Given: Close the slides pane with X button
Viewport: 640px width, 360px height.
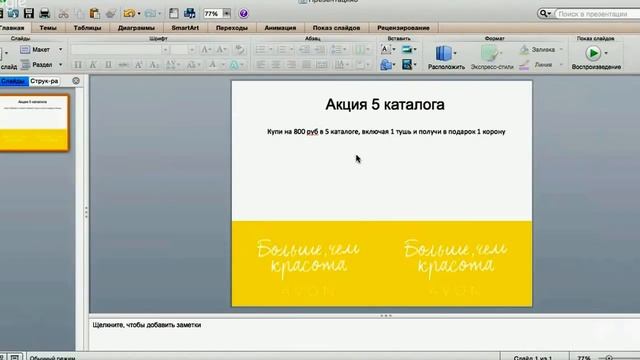Looking at the screenshot, I should point(76,81).
